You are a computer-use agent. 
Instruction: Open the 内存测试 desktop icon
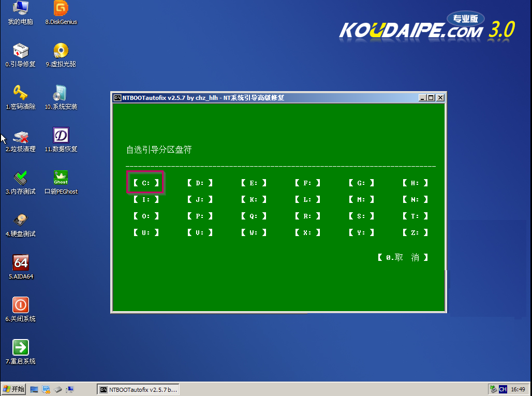(x=21, y=178)
